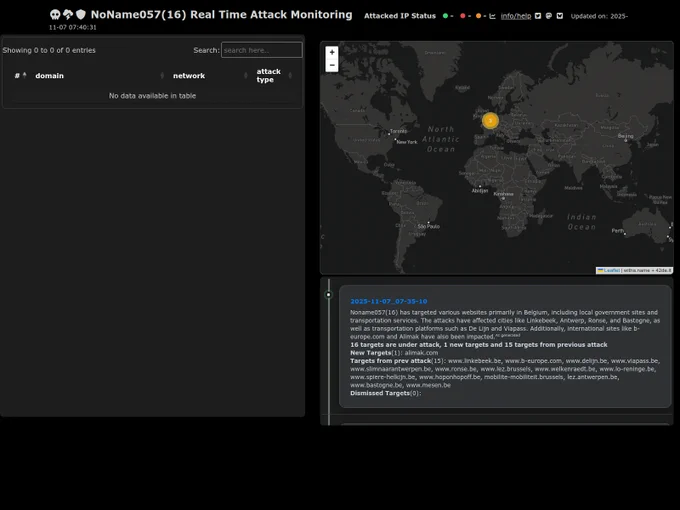Image resolution: width=680 pixels, height=510 pixels.
Task: Sort table by network column
Action: click(x=210, y=75)
